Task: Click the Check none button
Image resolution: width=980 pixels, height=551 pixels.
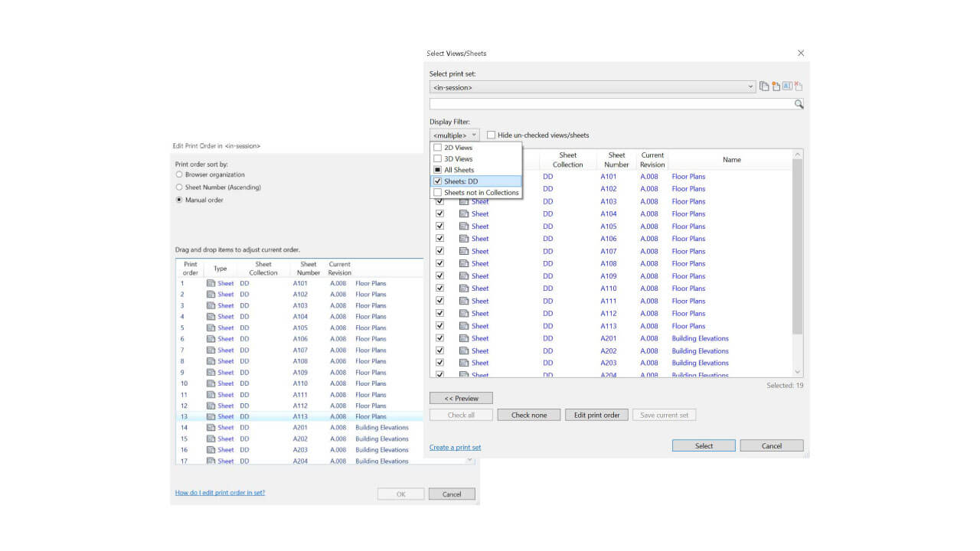Action: (x=529, y=415)
